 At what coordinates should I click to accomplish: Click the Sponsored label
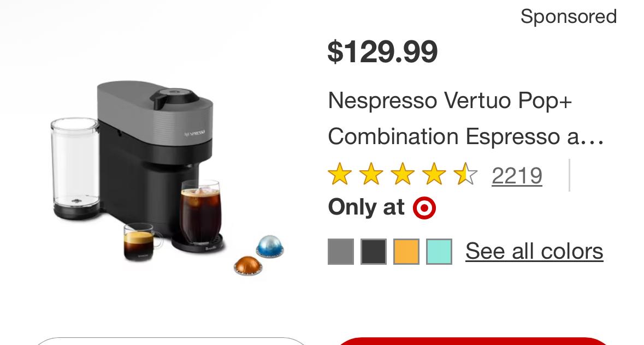click(x=569, y=17)
